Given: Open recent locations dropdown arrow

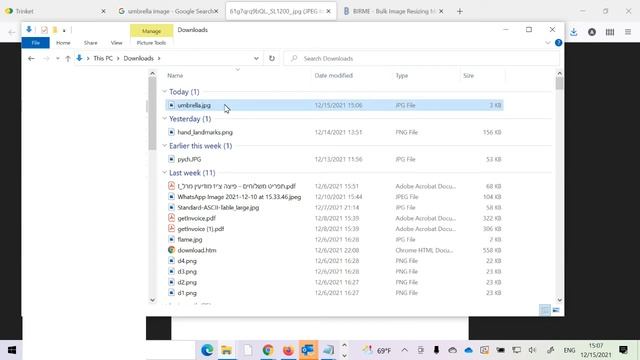Looking at the screenshot, I should [x=58, y=58].
